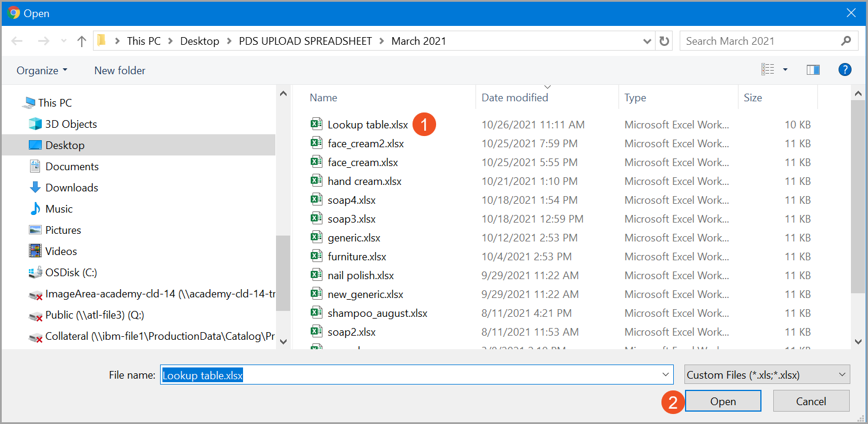Expand the Organize dropdown menu
868x424 pixels.
(x=42, y=71)
